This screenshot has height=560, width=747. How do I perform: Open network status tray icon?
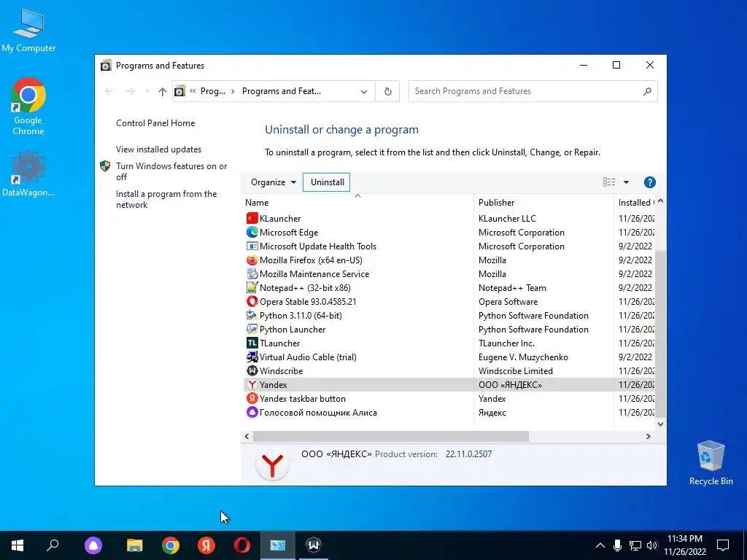635,545
